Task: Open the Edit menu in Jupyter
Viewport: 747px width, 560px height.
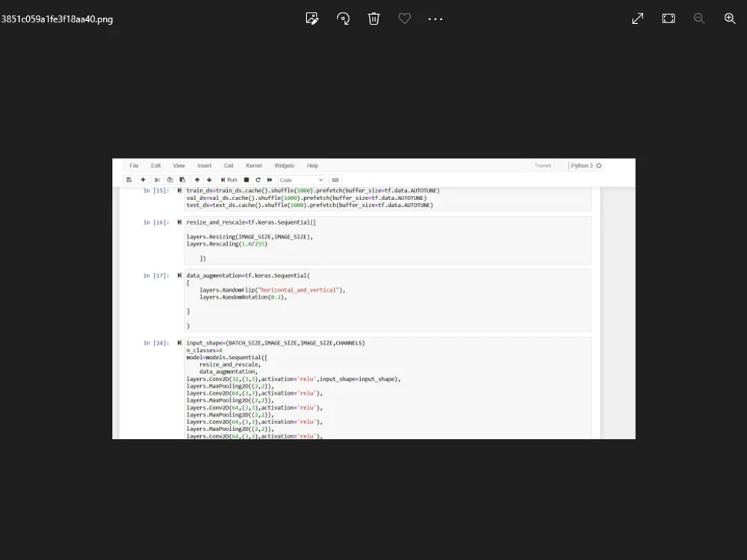Action: (x=156, y=166)
